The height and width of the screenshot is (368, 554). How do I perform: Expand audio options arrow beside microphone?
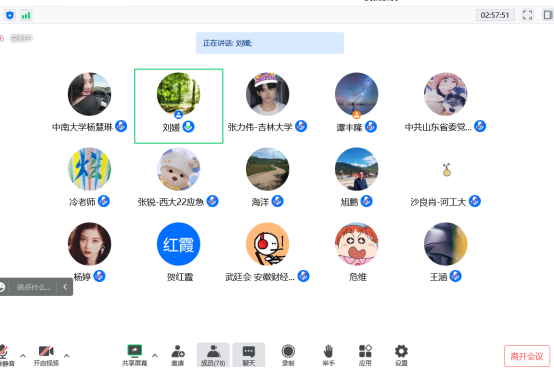23,356
